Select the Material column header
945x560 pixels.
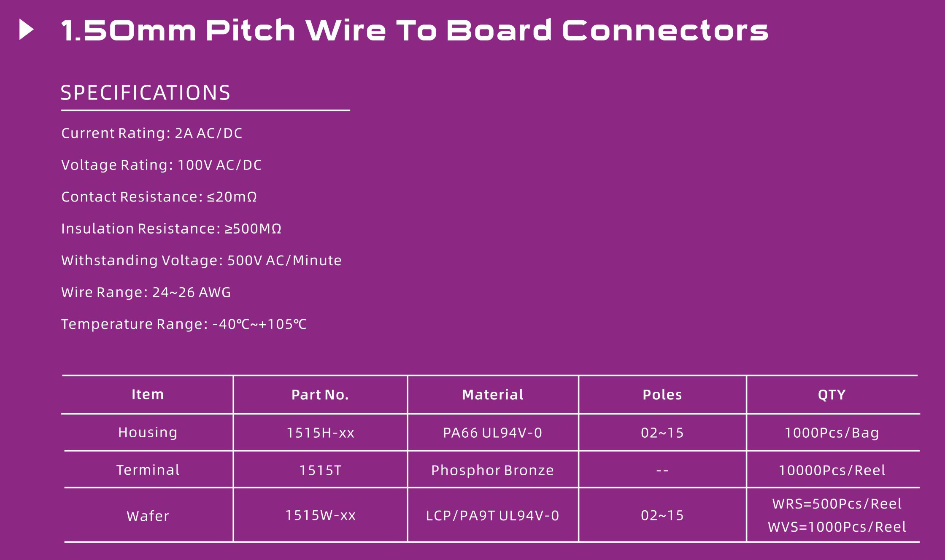[493, 395]
